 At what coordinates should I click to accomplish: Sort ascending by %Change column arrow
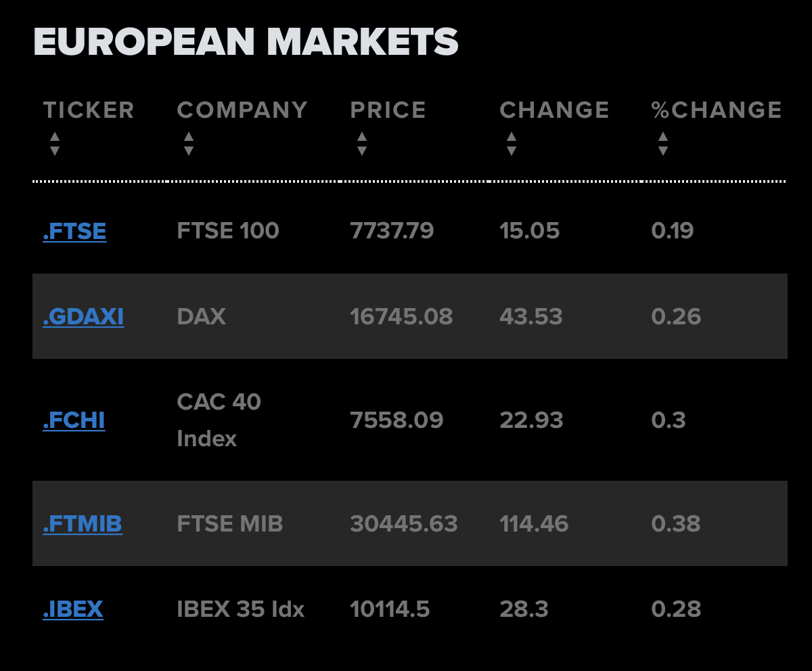pos(663,136)
